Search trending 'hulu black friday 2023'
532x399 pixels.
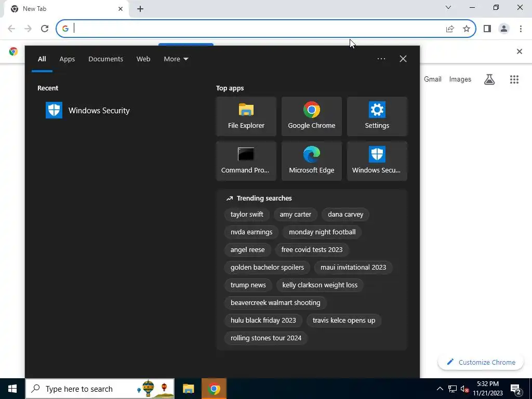(x=263, y=320)
